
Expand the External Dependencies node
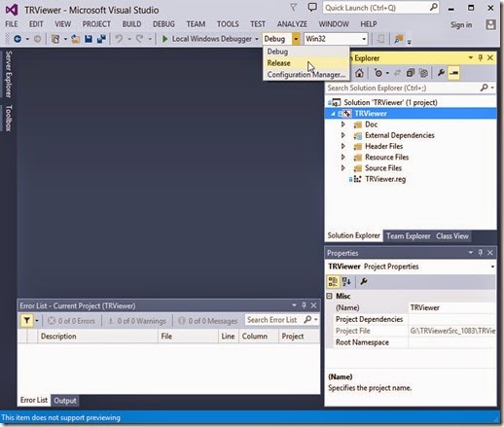(342, 135)
